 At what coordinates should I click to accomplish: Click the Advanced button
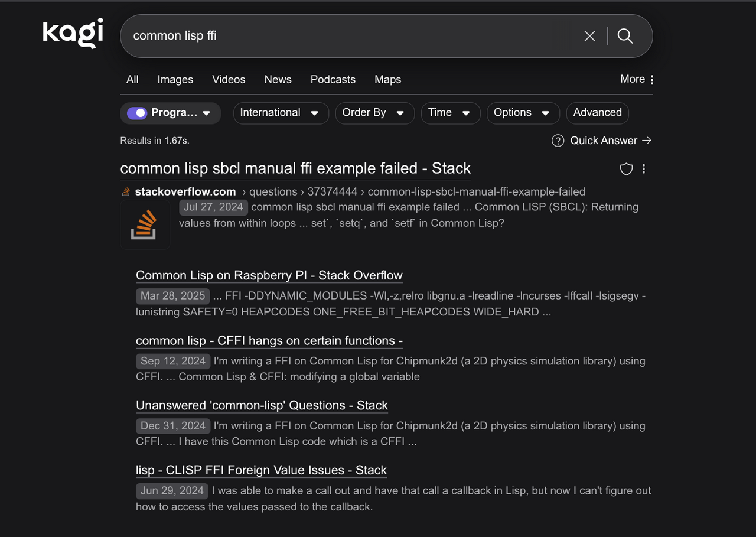tap(597, 113)
